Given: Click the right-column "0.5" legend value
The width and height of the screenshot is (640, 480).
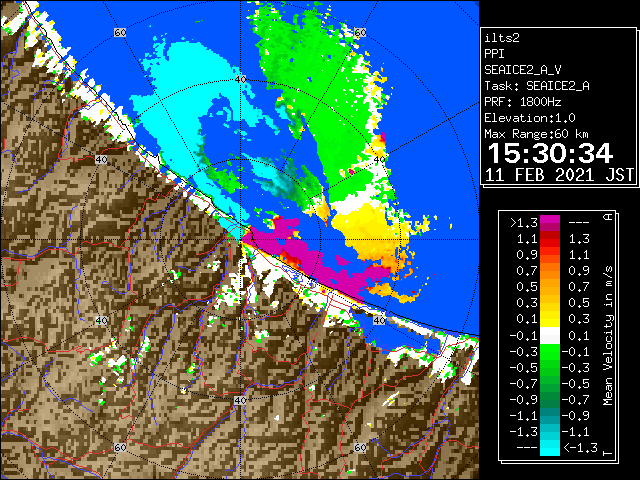Looking at the screenshot, I should pos(579,303).
